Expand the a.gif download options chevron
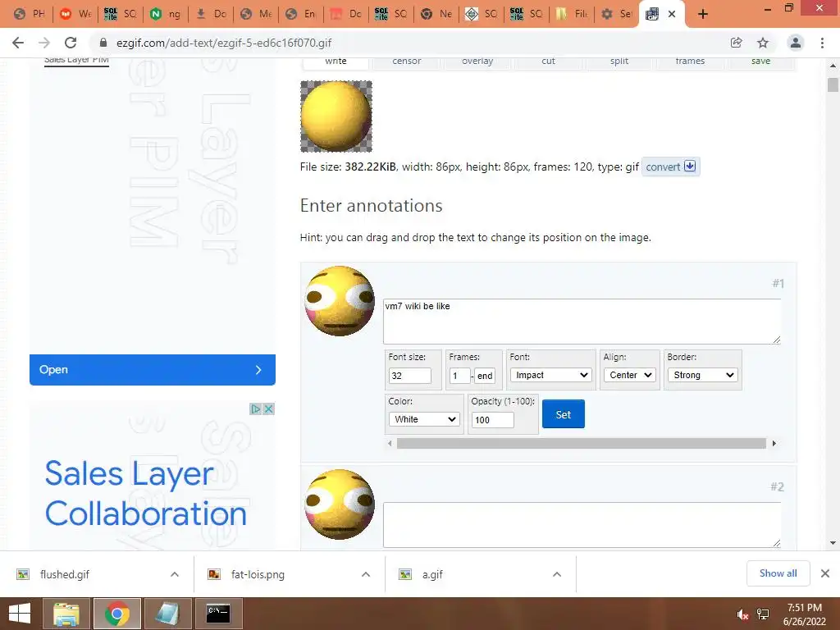This screenshot has width=840, height=630. [x=557, y=574]
